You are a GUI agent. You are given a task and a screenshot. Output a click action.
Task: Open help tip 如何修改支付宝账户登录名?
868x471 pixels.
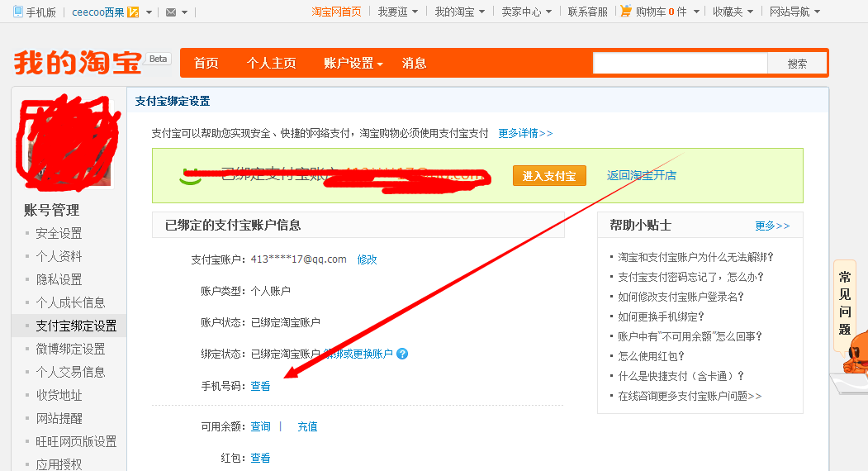(681, 297)
